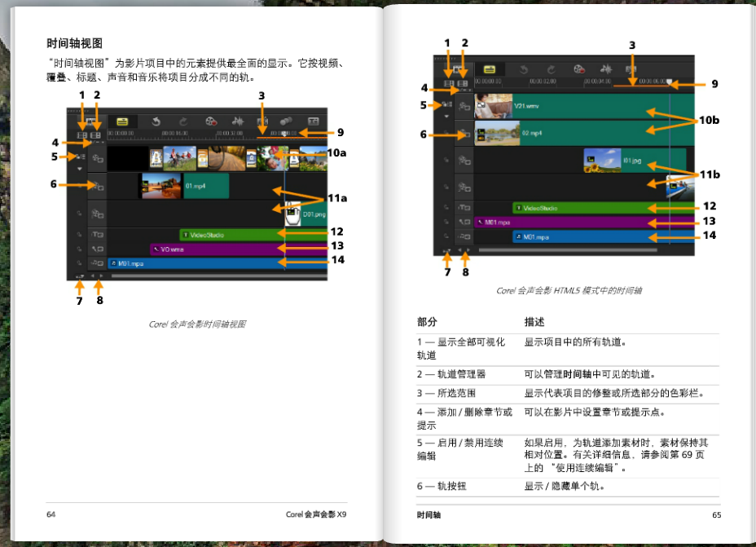Click Redo arrow in left timeline toolbar
This screenshot has width=756, height=547.
[182, 121]
